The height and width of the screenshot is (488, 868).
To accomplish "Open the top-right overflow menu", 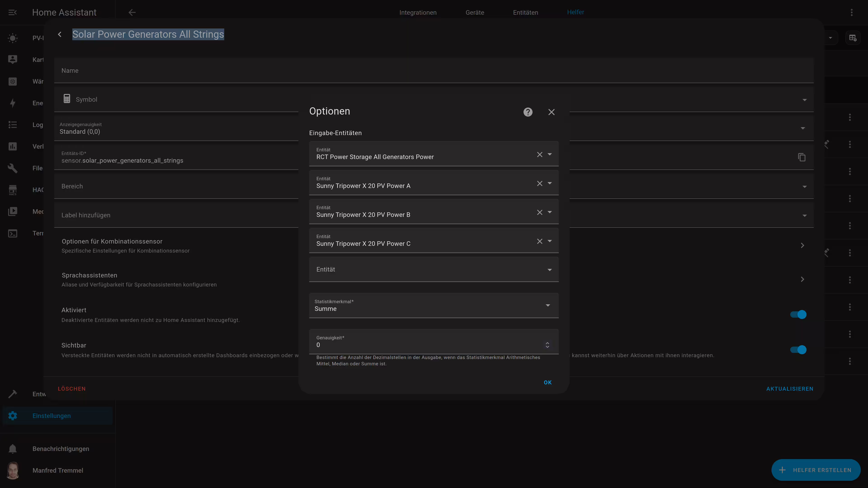I will [x=851, y=12].
